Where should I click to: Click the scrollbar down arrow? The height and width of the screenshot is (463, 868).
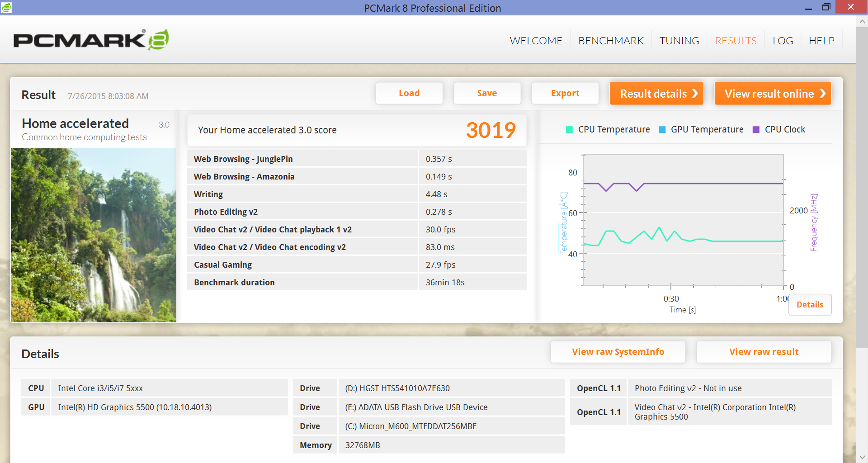pos(862,457)
